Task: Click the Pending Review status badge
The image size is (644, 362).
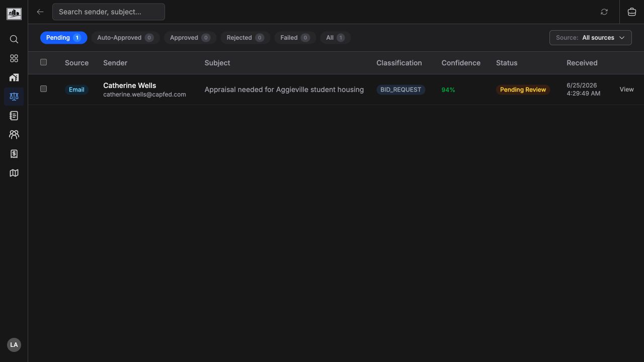Action: [x=523, y=89]
